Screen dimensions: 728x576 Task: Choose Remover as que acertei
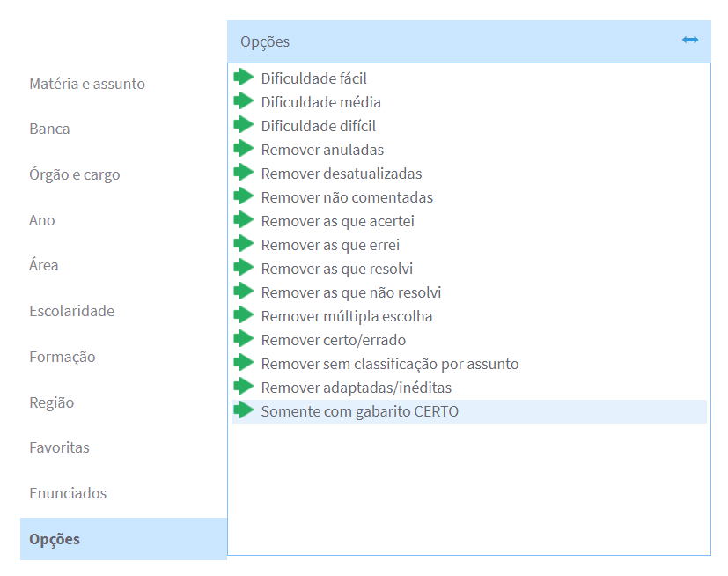coord(337,221)
